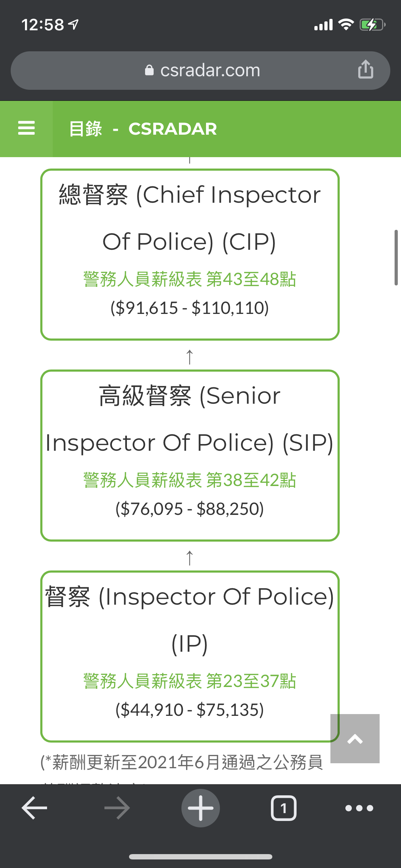Tap 警務人員薪級表 第23至37點 link
Screen dimensions: 401x868
190,681
